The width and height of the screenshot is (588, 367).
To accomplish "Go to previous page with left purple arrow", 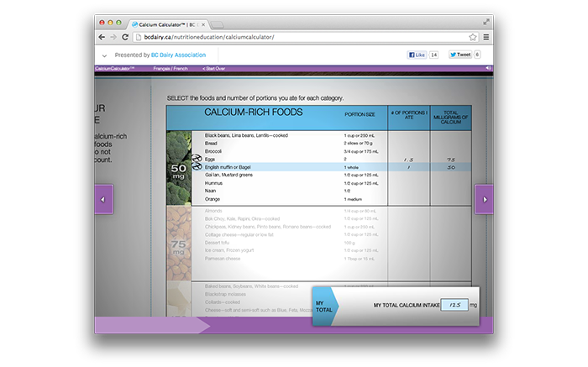I will point(103,199).
